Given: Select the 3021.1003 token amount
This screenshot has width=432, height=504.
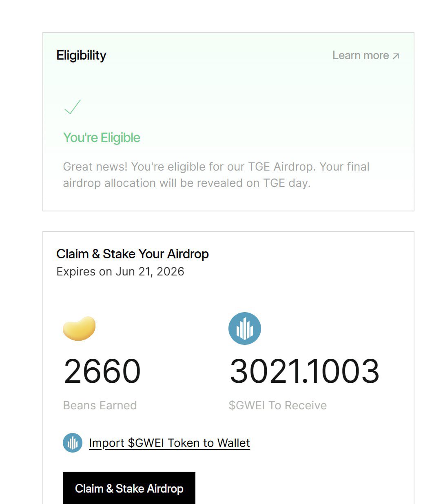Looking at the screenshot, I should click(x=304, y=371).
